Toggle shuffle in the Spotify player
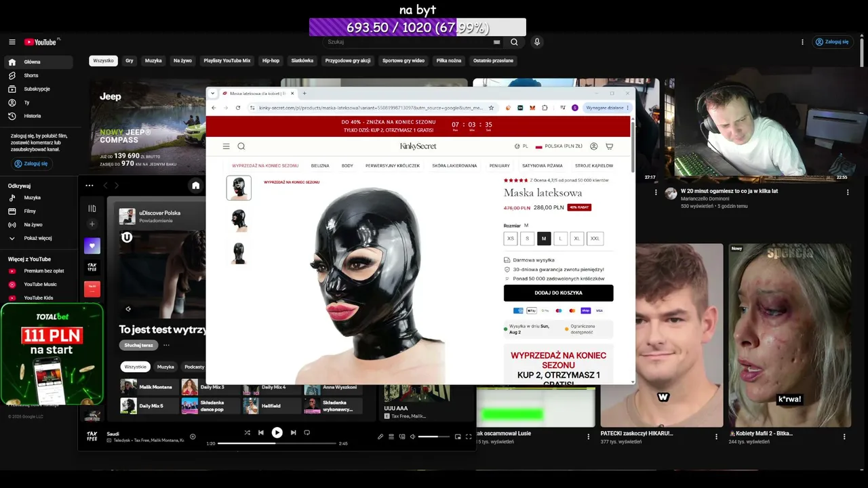Viewport: 868px width, 488px height. tap(247, 432)
